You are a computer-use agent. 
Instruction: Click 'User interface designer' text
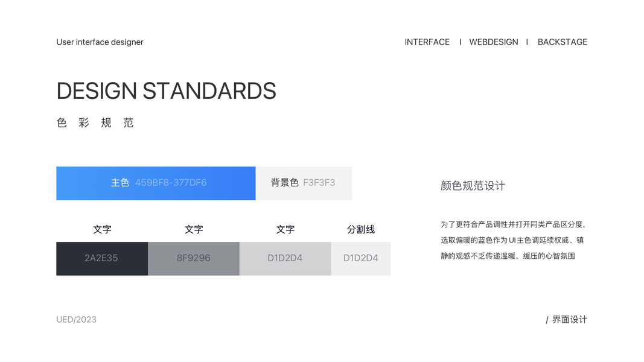(x=100, y=42)
